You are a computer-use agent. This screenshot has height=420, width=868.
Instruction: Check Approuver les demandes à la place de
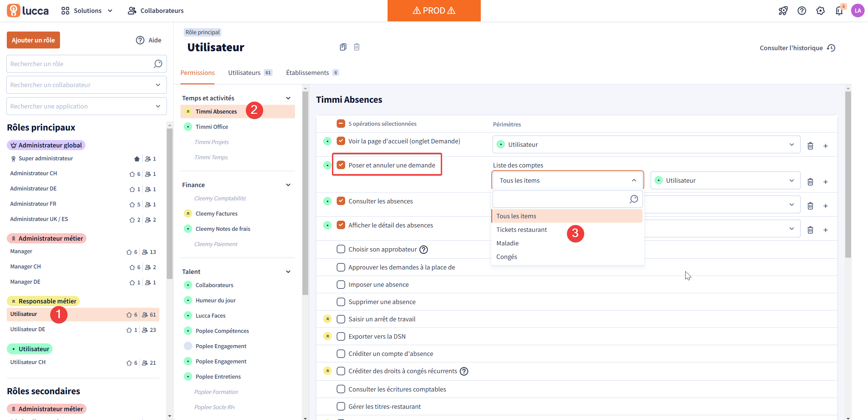(341, 267)
